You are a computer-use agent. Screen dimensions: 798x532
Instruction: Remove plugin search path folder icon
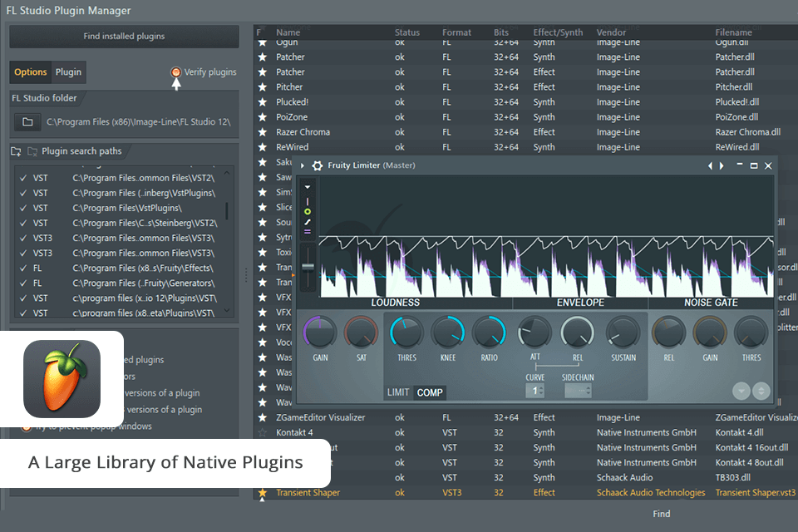point(32,151)
